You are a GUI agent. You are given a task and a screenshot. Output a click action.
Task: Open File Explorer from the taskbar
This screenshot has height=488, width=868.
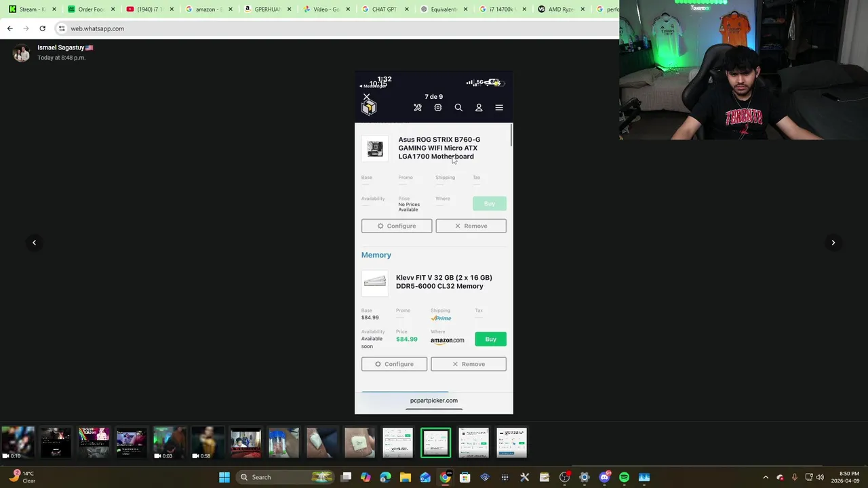(405, 477)
